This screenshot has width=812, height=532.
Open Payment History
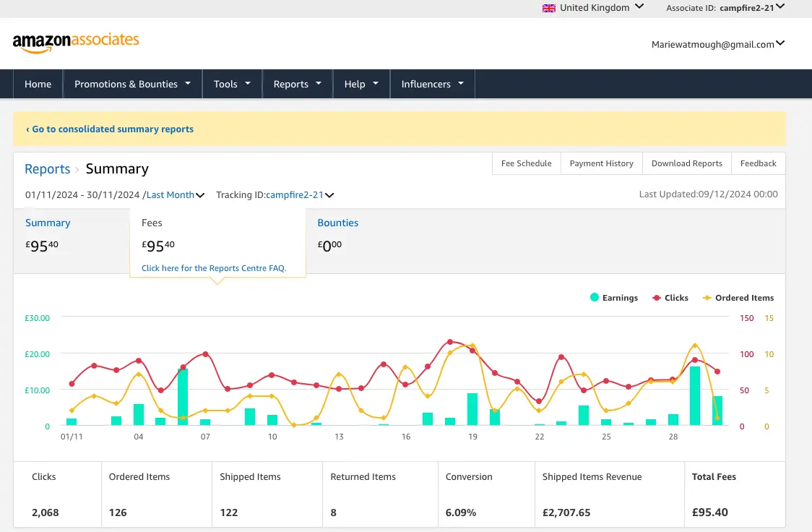click(601, 163)
